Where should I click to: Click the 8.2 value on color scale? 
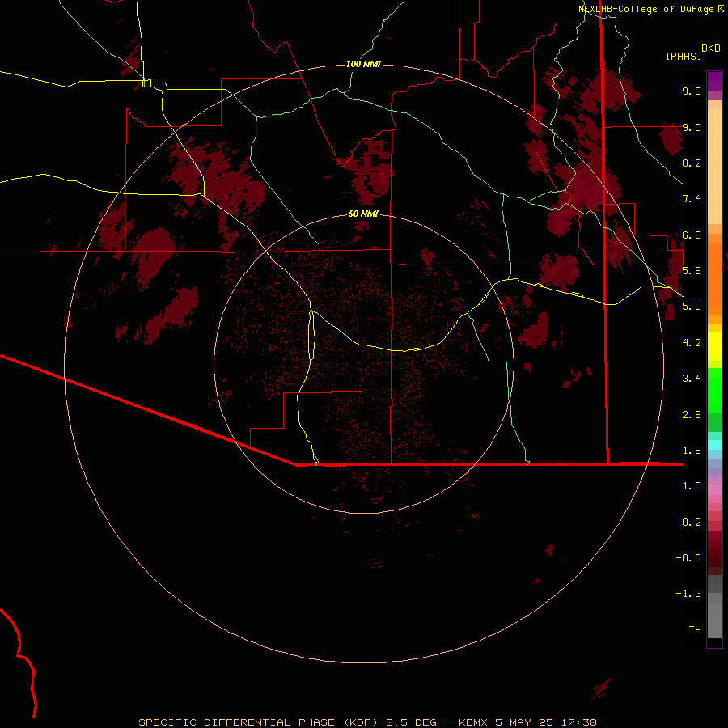click(692, 163)
